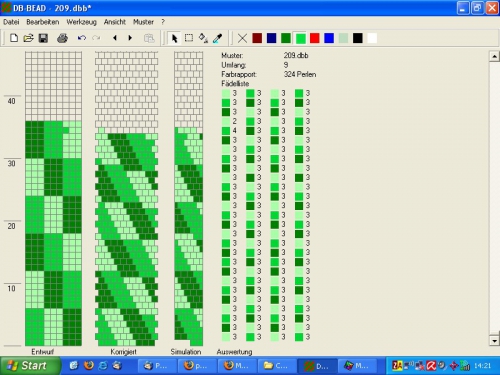The height and width of the screenshot is (375, 500).
Task: Print the pattern using printer icon
Action: click(x=62, y=38)
